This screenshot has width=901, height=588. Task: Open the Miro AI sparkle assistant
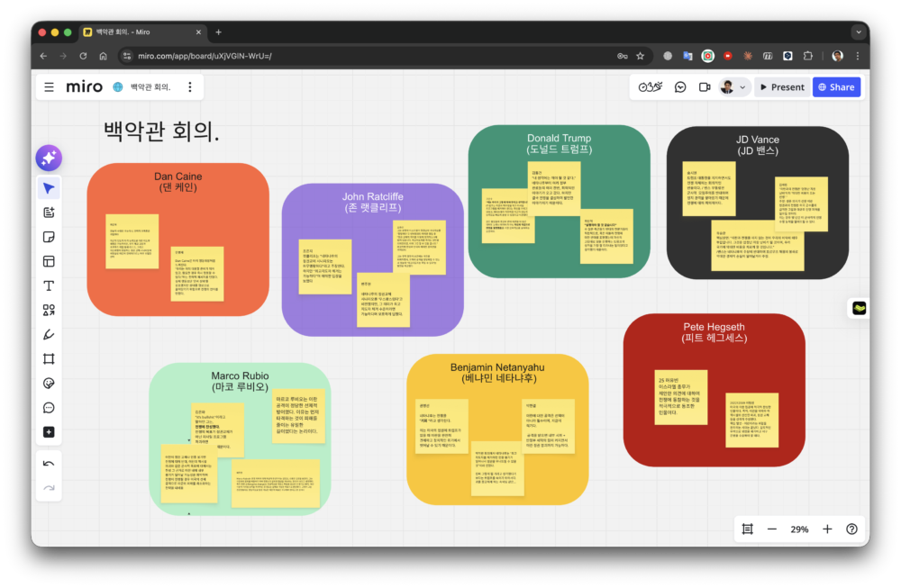tap(49, 158)
